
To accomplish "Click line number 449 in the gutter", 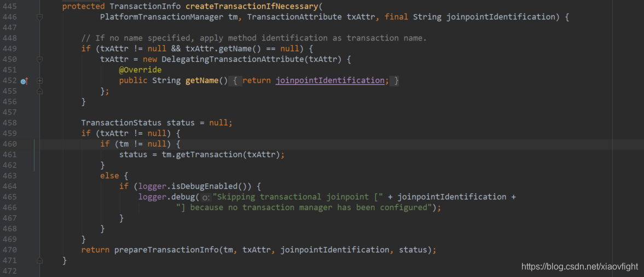I will click(x=9, y=49).
